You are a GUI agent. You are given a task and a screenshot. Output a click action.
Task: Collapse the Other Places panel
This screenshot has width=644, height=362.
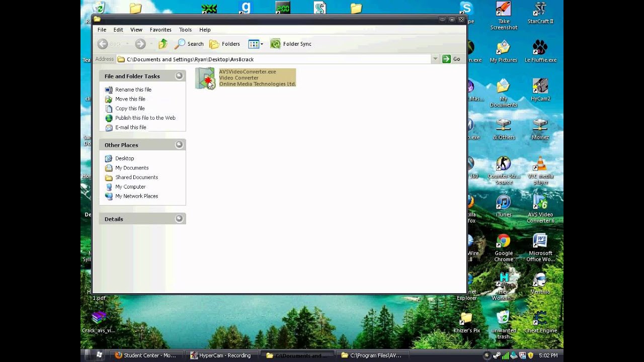[179, 145]
